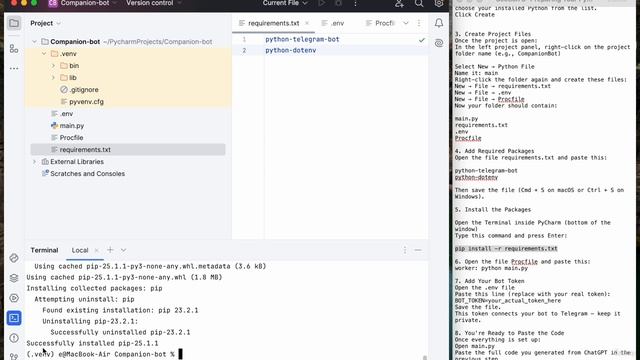Click 'Successfully installed pip-25.1.1' terminal output
640x360 pixels.
[x=92, y=343]
